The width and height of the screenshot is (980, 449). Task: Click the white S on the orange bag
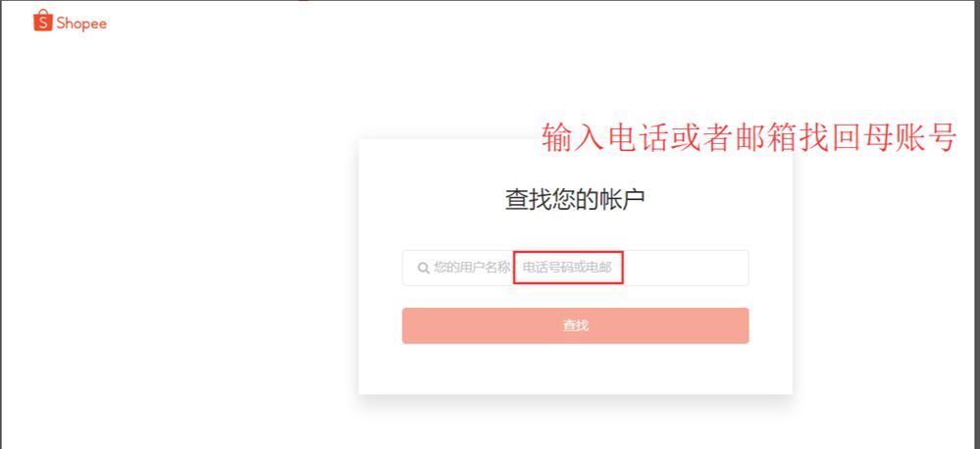(43, 24)
